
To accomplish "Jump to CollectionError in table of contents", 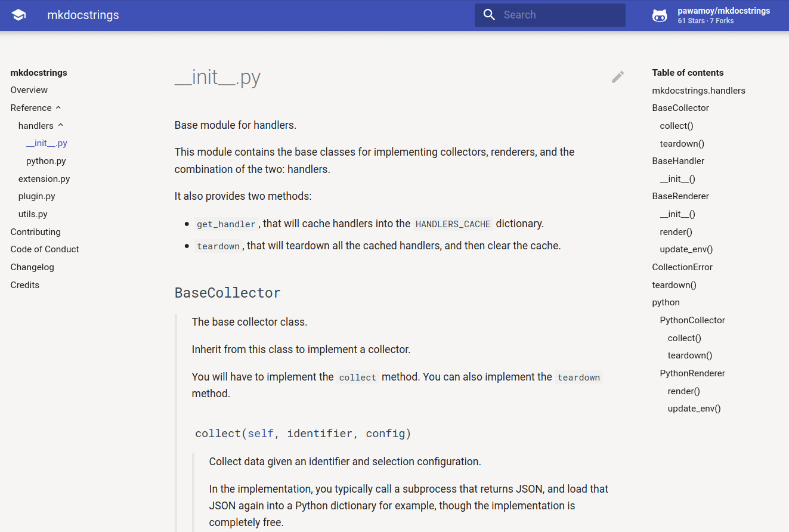I will pos(682,267).
